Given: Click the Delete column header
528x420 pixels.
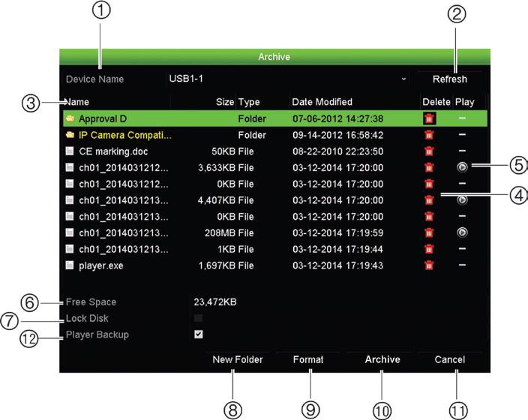Looking at the screenshot, I should point(436,102).
